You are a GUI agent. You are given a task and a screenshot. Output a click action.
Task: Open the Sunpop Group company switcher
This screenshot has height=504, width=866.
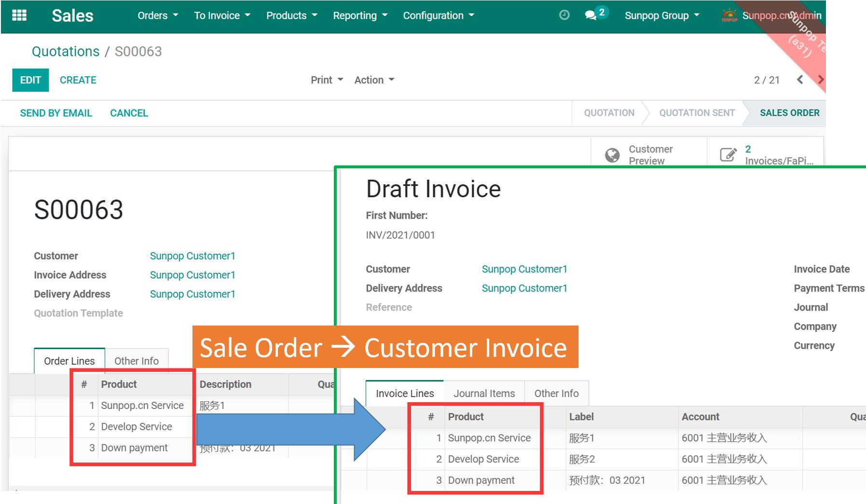[662, 15]
